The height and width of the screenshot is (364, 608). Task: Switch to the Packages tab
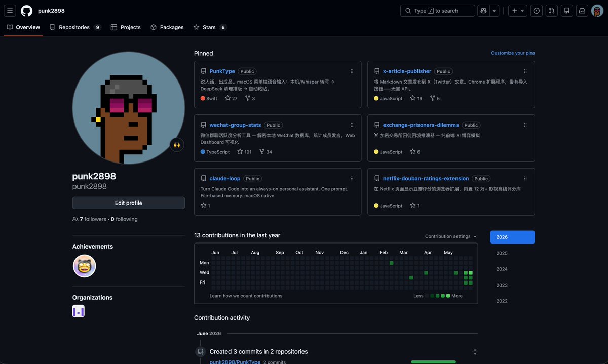click(167, 27)
